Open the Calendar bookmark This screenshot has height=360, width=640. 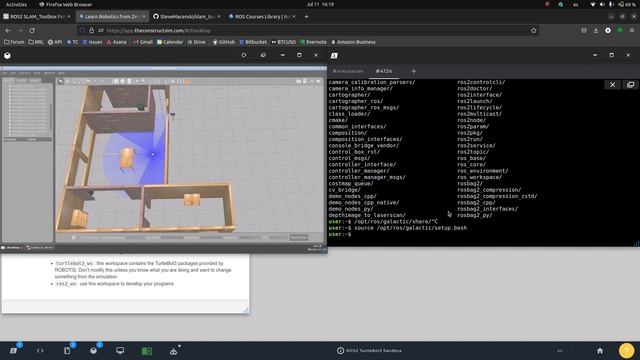[x=170, y=42]
